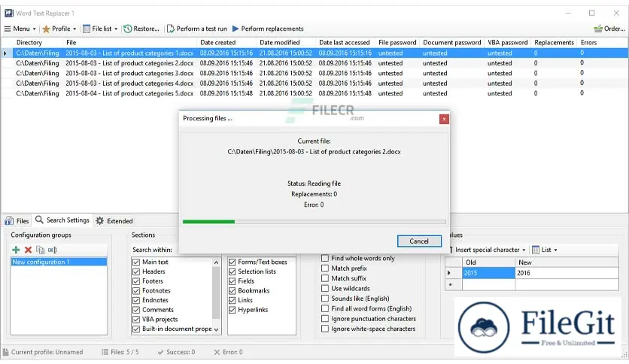The height and width of the screenshot is (364, 629).
Task: Click the Files count icon in status bar
Action: point(105,352)
